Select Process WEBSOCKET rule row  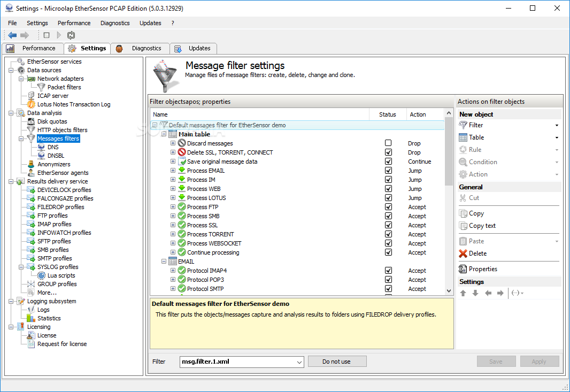coord(297,243)
